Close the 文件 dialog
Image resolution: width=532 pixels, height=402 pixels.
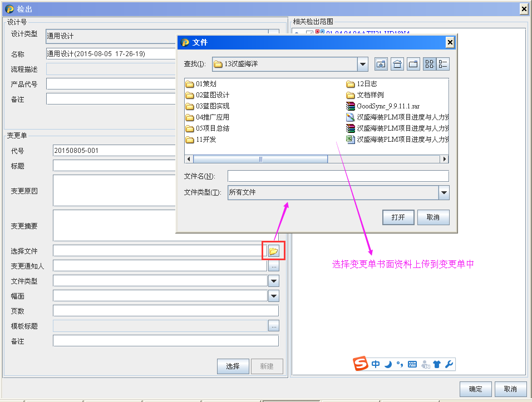coord(450,42)
